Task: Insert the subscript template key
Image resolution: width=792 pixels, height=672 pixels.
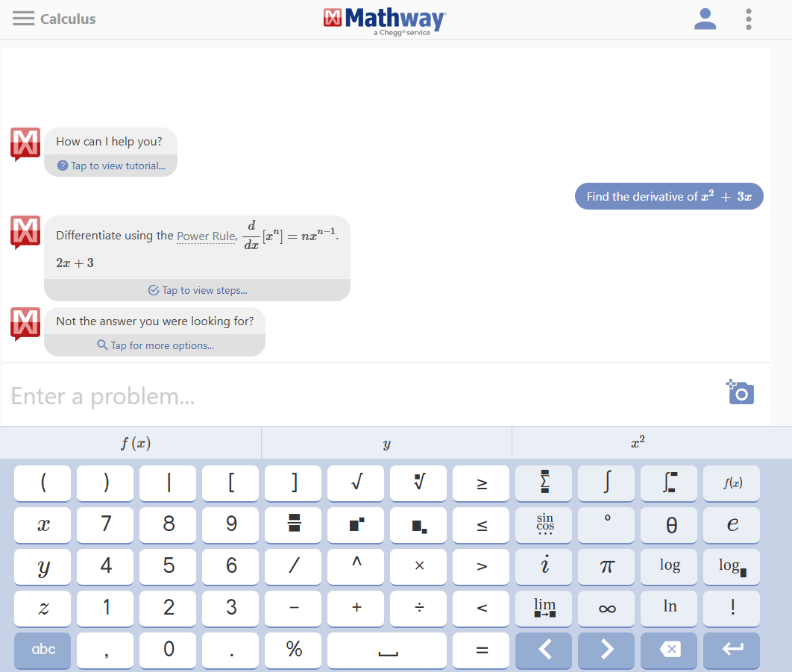Action: tap(418, 525)
